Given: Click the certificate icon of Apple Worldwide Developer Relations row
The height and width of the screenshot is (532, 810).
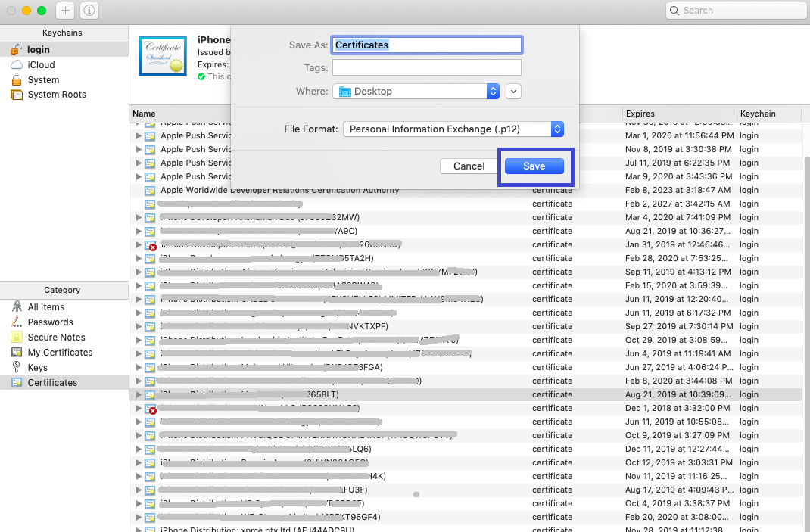Looking at the screenshot, I should [150, 191].
